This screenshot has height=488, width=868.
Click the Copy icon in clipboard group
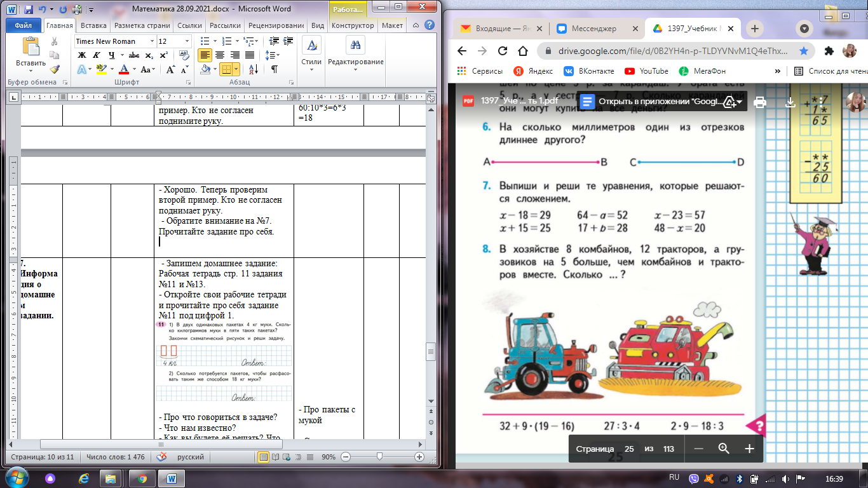[x=54, y=56]
